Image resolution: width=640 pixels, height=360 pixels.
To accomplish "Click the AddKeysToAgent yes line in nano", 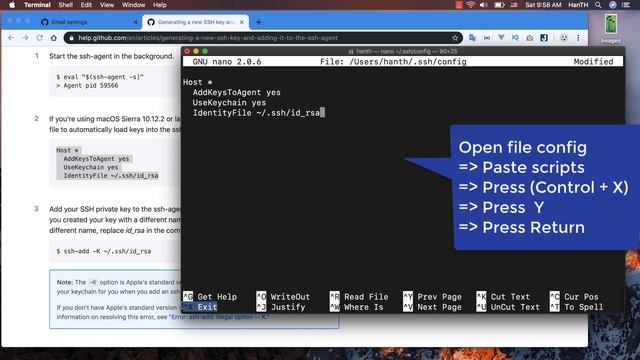I will point(236,92).
